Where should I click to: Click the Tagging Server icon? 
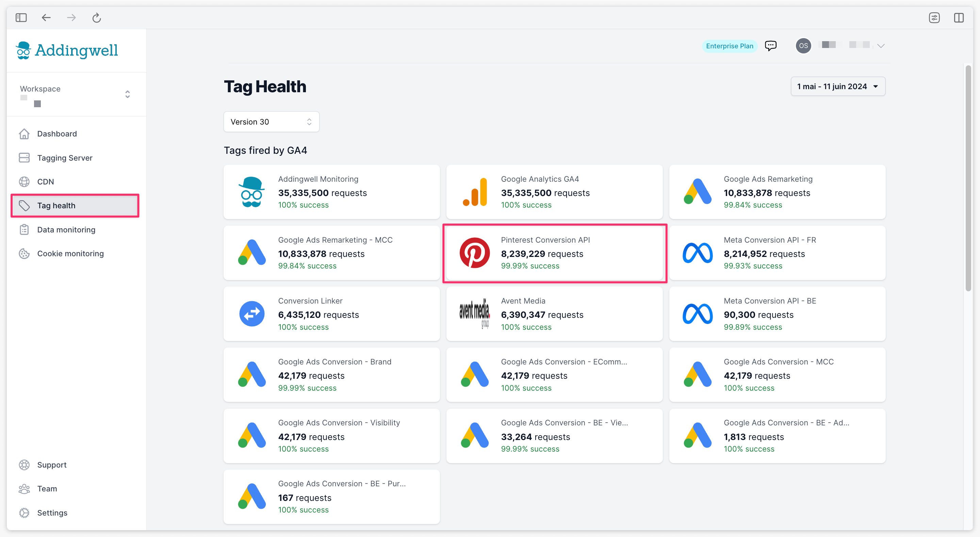click(x=24, y=158)
